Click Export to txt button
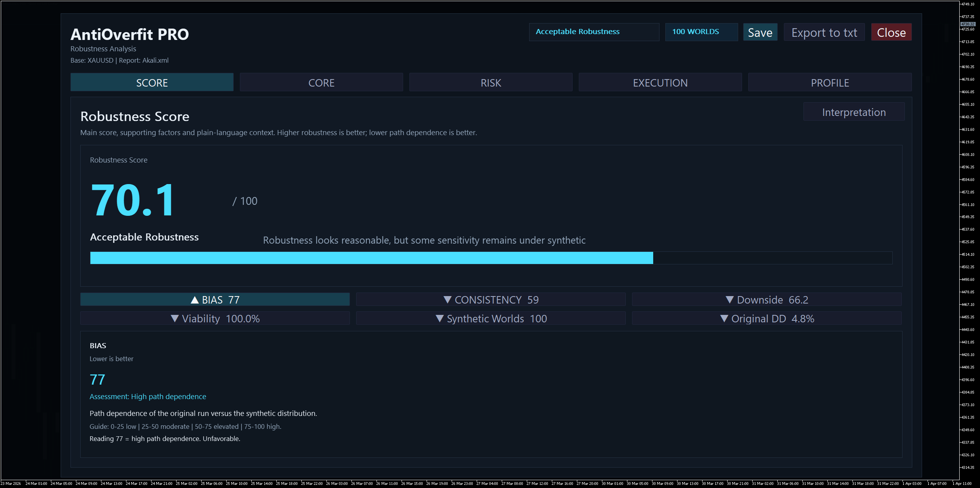The width and height of the screenshot is (980, 488). tap(824, 33)
